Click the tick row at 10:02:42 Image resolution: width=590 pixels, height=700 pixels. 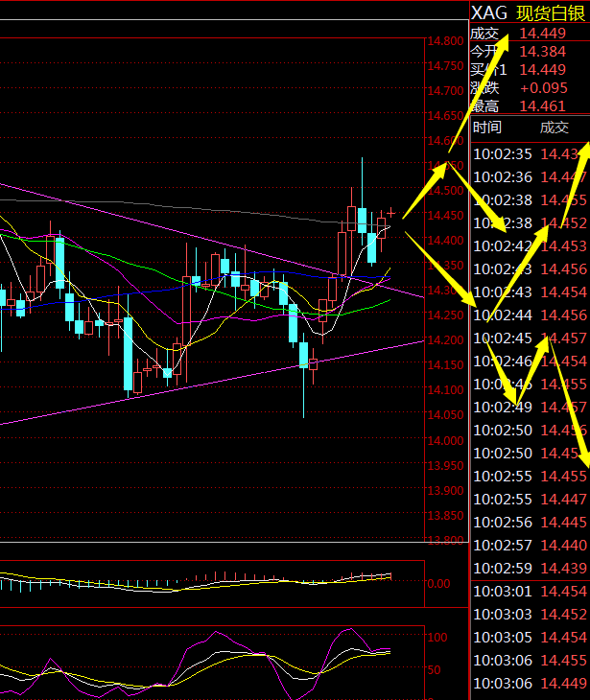[x=531, y=246]
